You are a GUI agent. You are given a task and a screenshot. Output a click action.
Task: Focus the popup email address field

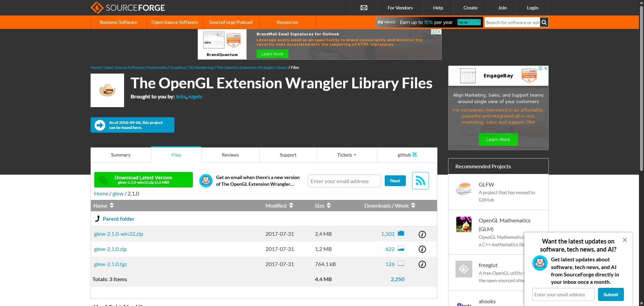point(563,295)
